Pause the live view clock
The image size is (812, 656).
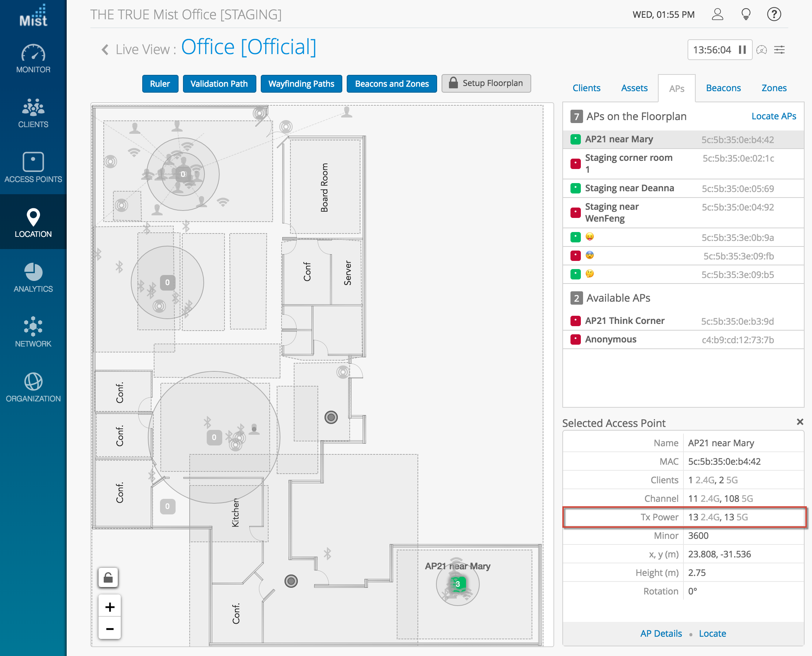742,50
